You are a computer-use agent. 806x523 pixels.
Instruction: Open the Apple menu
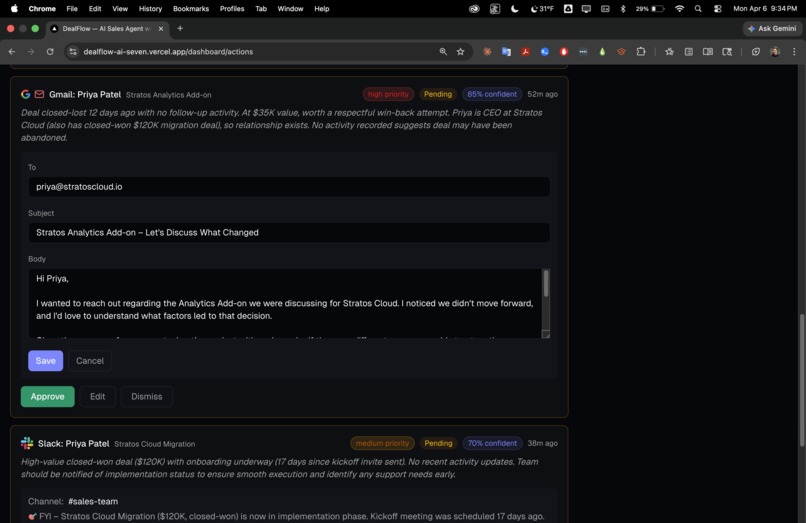pos(14,9)
